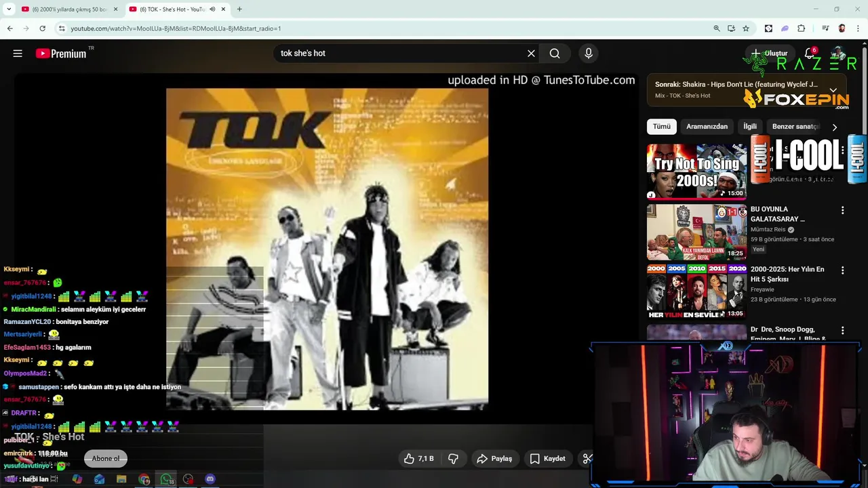Click the Dr. Dre, Snoop Dogg video title
Screen dimensions: 868x488
[x=788, y=333]
